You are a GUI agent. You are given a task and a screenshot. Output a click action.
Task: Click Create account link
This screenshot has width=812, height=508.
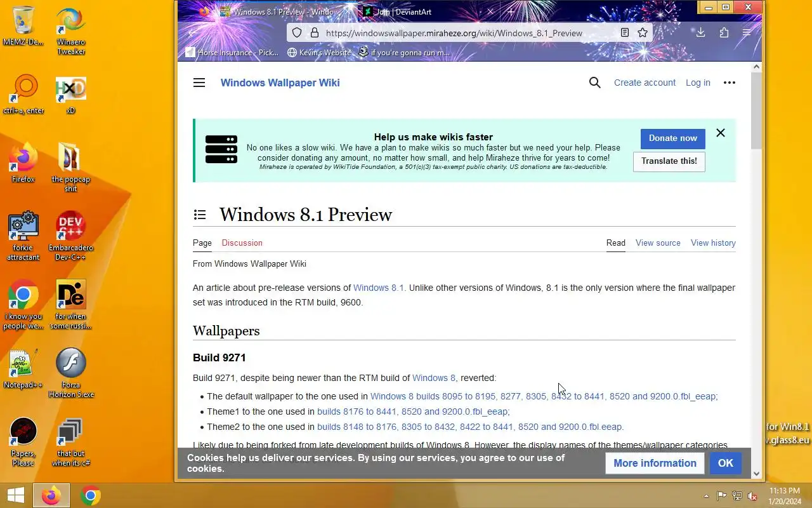coord(645,83)
